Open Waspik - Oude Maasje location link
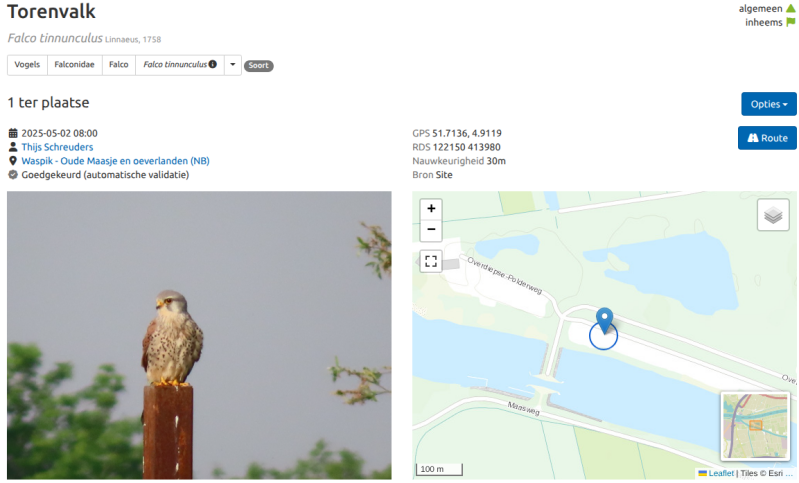This screenshot has width=799, height=483. 115,160
